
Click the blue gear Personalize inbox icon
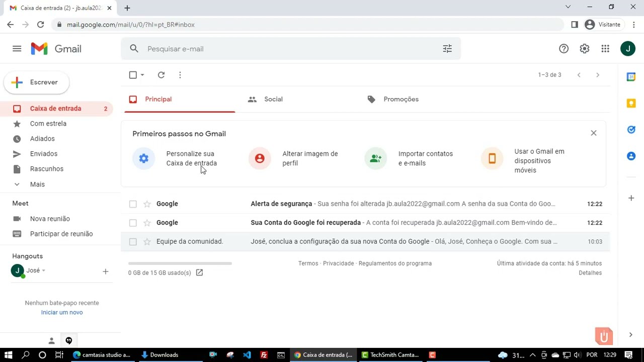click(144, 158)
